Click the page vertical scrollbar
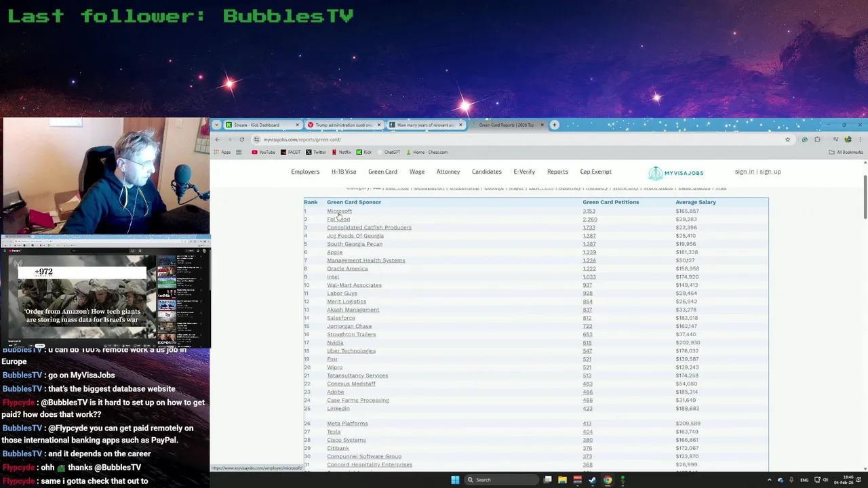Image resolution: width=868 pixels, height=488 pixels. click(865, 197)
